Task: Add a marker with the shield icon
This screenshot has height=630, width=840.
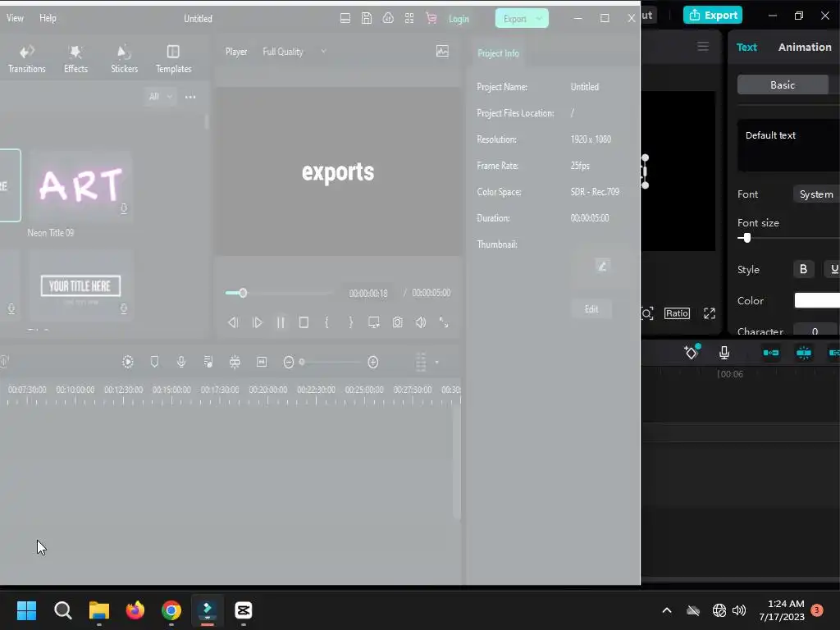Action: point(154,362)
